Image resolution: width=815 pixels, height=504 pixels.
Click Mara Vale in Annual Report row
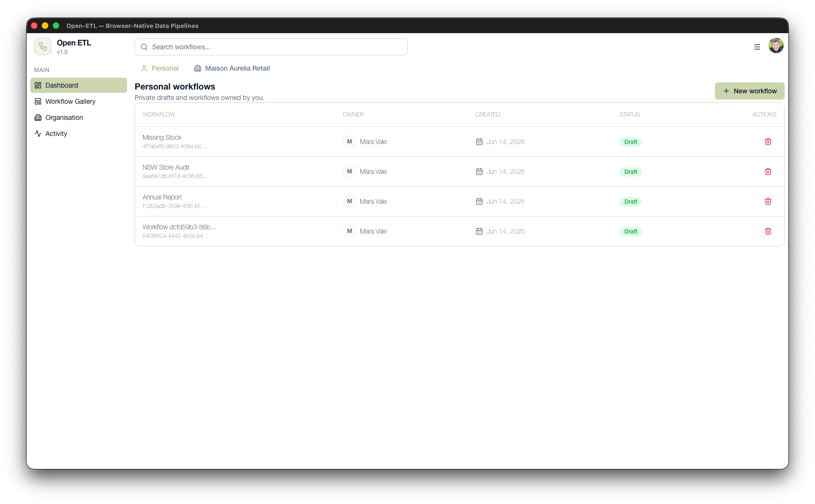click(x=373, y=201)
